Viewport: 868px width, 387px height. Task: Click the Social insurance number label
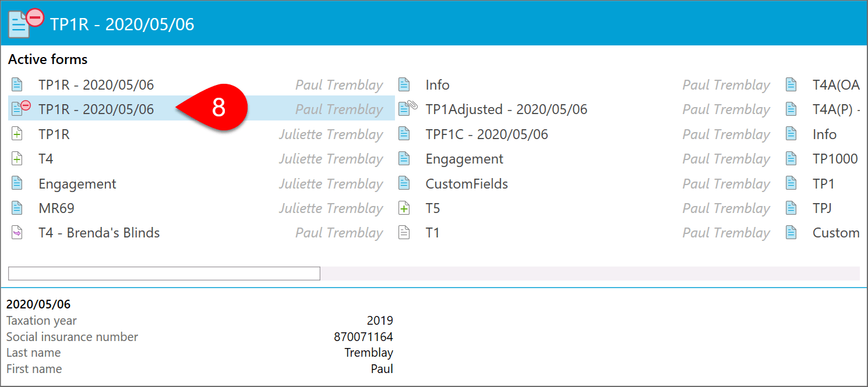coord(72,336)
